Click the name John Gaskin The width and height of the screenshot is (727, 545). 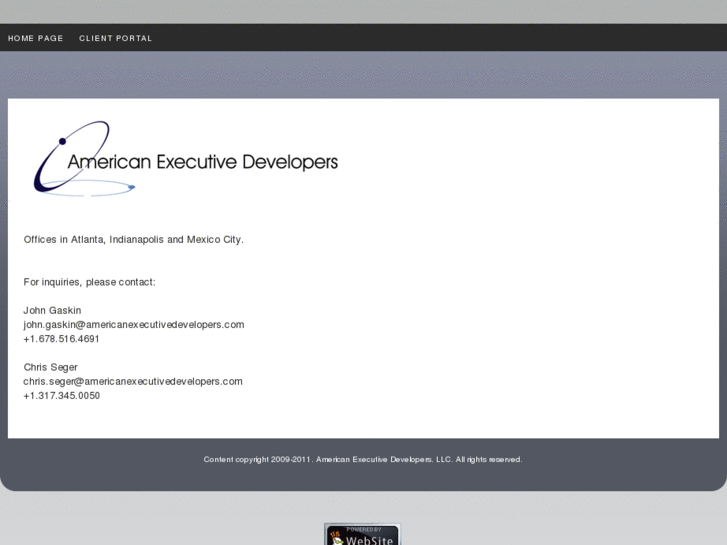[52, 310]
